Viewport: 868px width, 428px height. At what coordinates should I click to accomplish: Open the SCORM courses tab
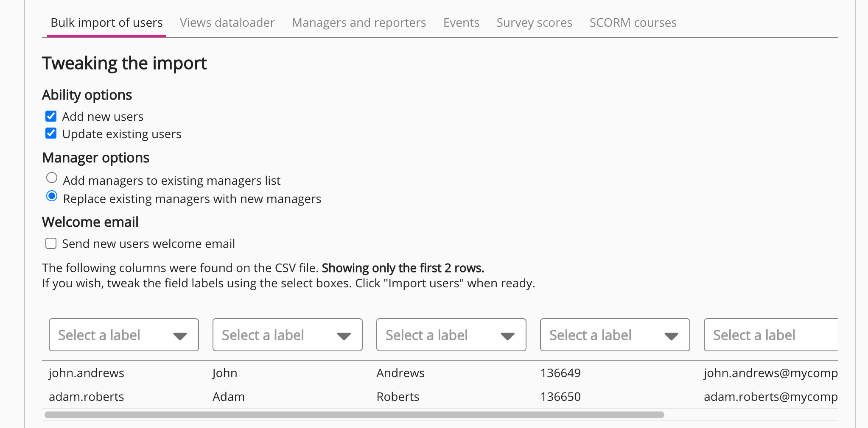coord(633,22)
